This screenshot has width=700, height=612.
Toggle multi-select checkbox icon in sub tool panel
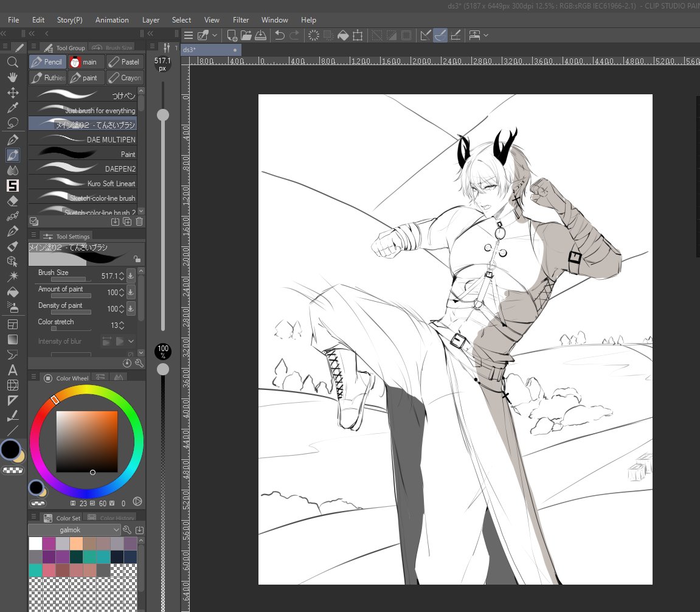point(34,221)
